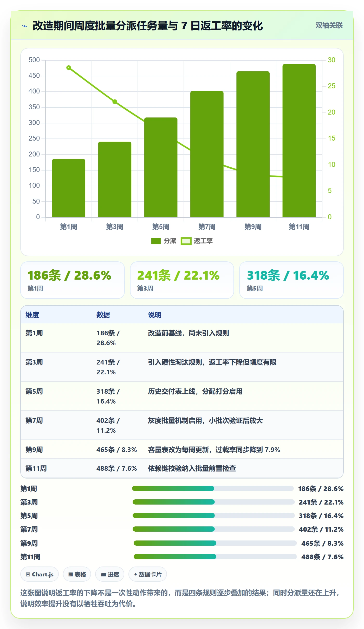This screenshot has width=364, height=629.
Task: Select the 第5周 bar in the chart
Action: click(161, 167)
